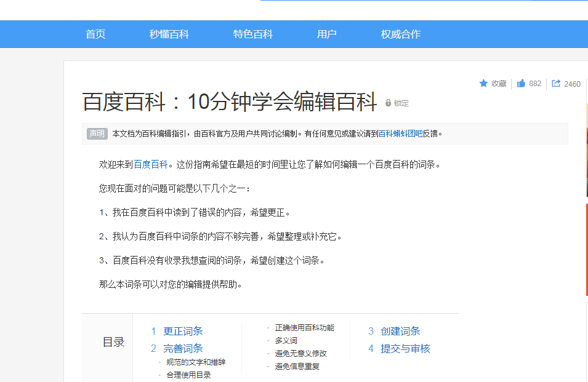Jump to section 1 更正词条
This screenshot has height=382, width=588.
(182, 331)
